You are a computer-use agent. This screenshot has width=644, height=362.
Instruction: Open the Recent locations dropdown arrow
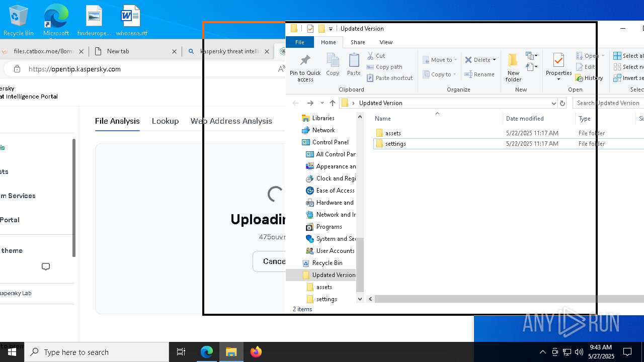[x=322, y=103]
